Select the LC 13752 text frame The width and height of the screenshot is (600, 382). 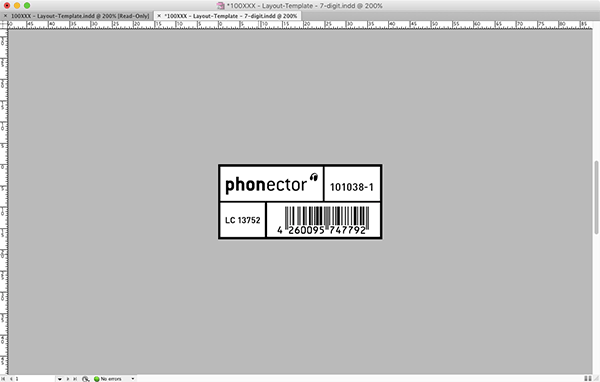pyautogui.click(x=243, y=220)
